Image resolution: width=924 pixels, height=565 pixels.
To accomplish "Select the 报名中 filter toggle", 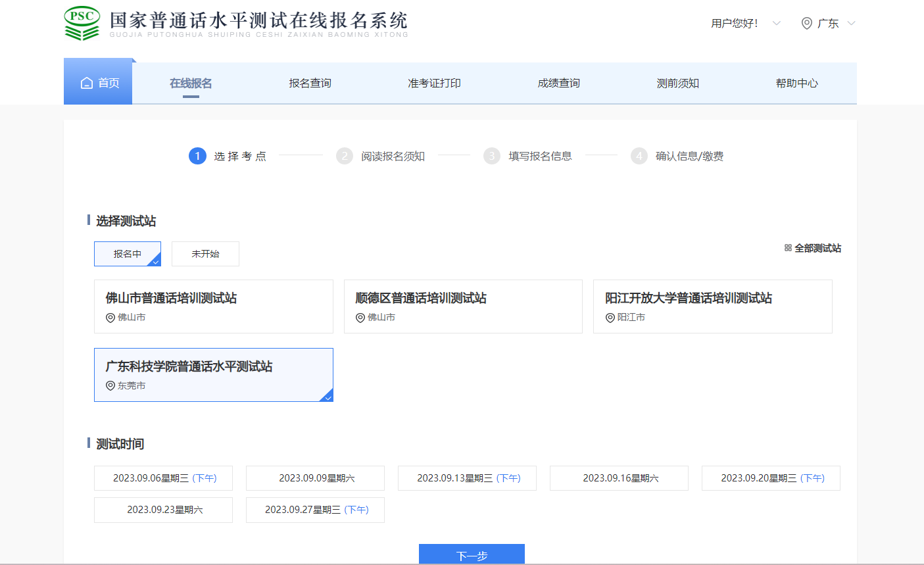I will tap(128, 254).
